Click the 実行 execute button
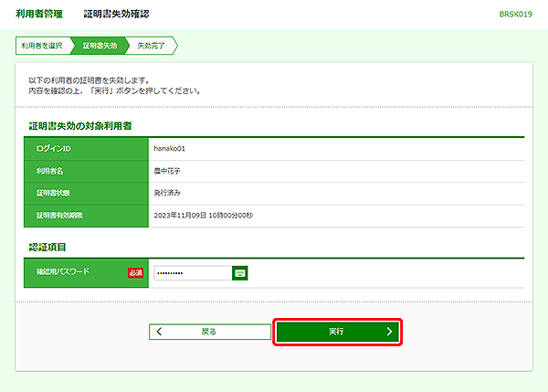 337,332
